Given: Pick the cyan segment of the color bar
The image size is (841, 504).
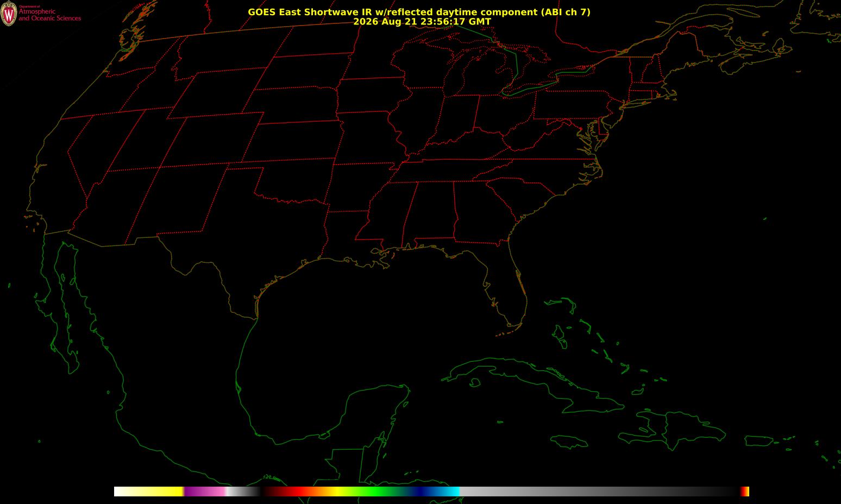Looking at the screenshot, I should 450,492.
